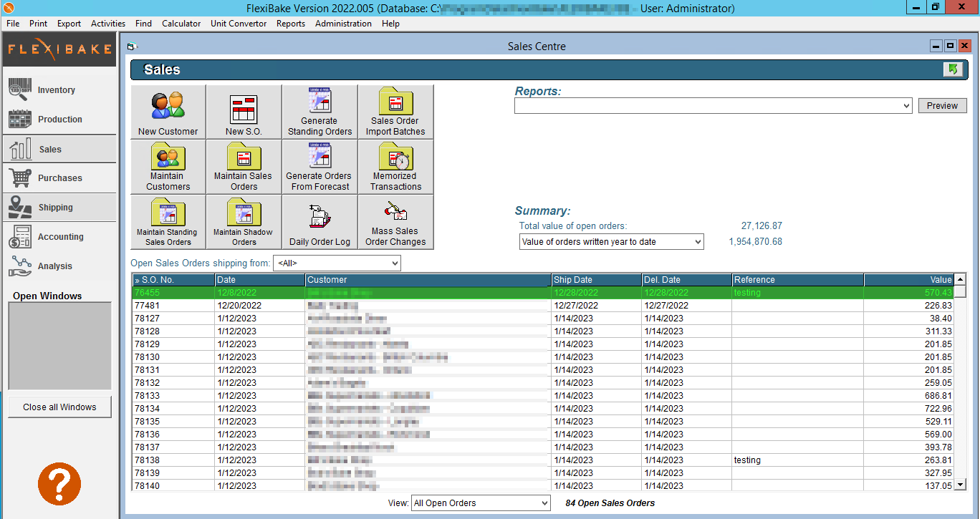
Task: Click the green arrow icon in Sales header
Action: pyautogui.click(x=953, y=69)
